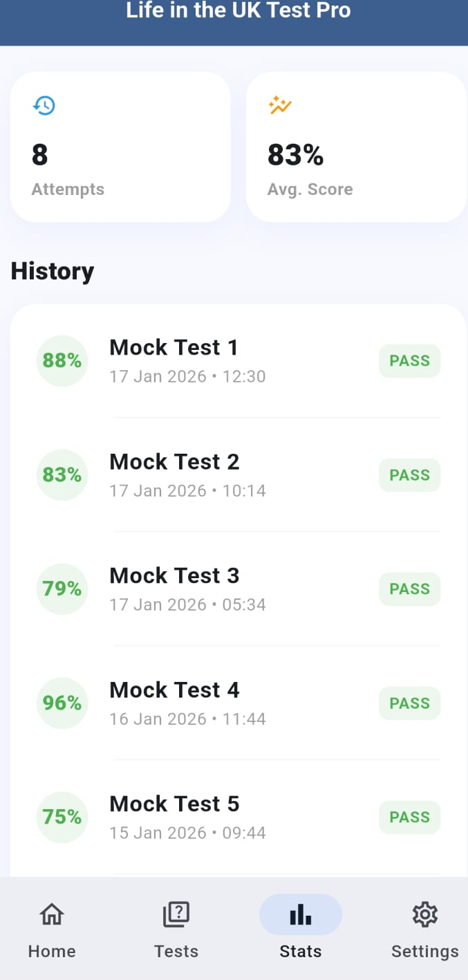Screen dimensions: 468x980
Task: Tap the 83% Avg. Score card
Action: pyautogui.click(x=356, y=147)
